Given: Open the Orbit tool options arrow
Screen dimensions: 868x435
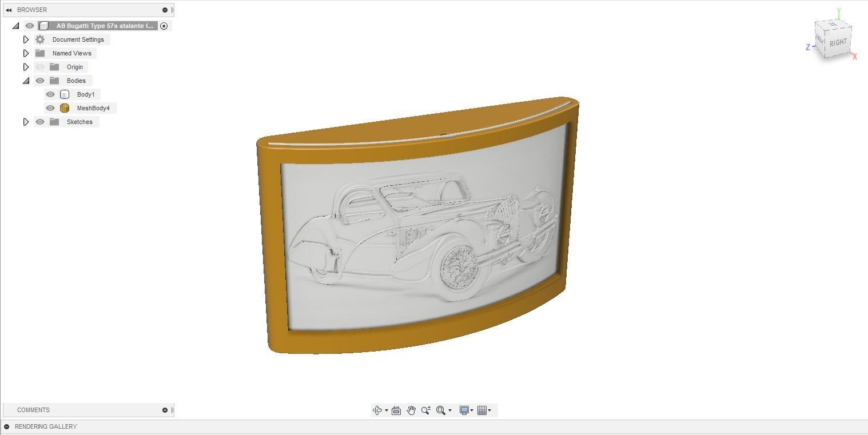Looking at the screenshot, I should (x=387, y=410).
